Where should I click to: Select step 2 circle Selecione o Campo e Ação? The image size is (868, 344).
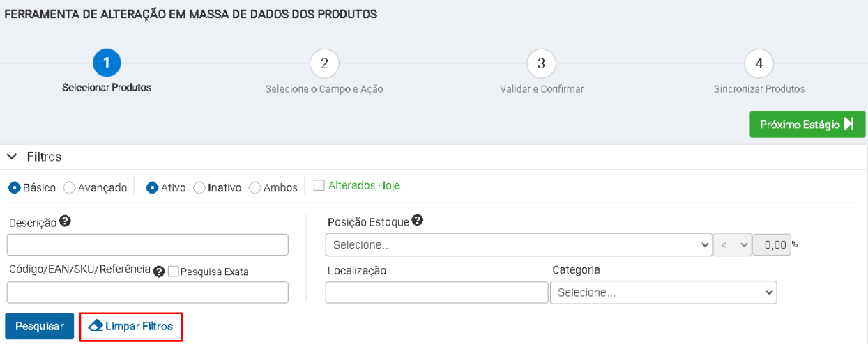coord(324,63)
